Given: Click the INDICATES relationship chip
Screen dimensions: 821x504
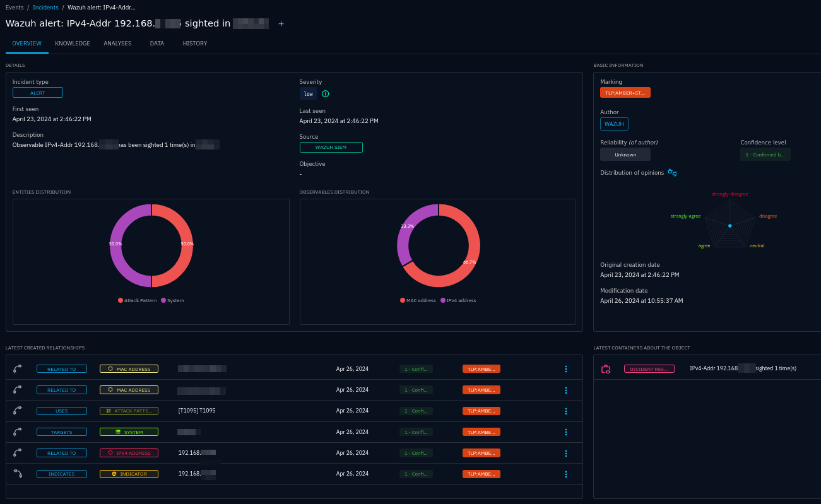Looking at the screenshot, I should (62, 474).
